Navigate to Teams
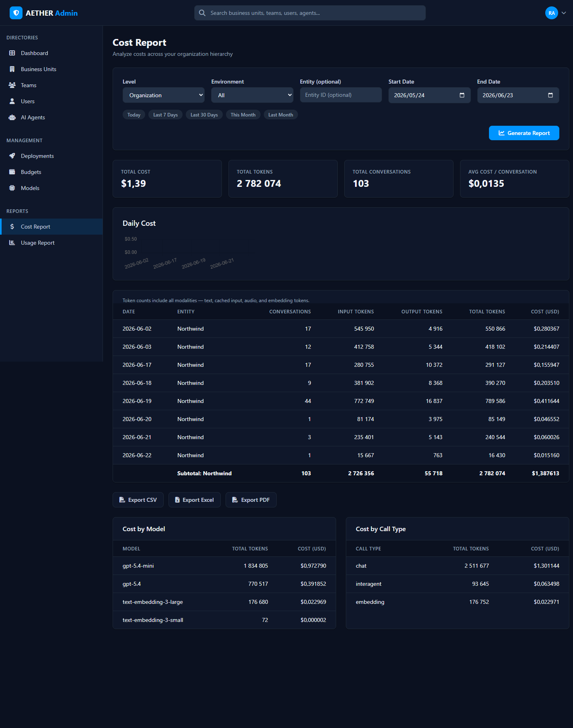Image resolution: width=573 pixels, height=728 pixels. [x=51, y=85]
